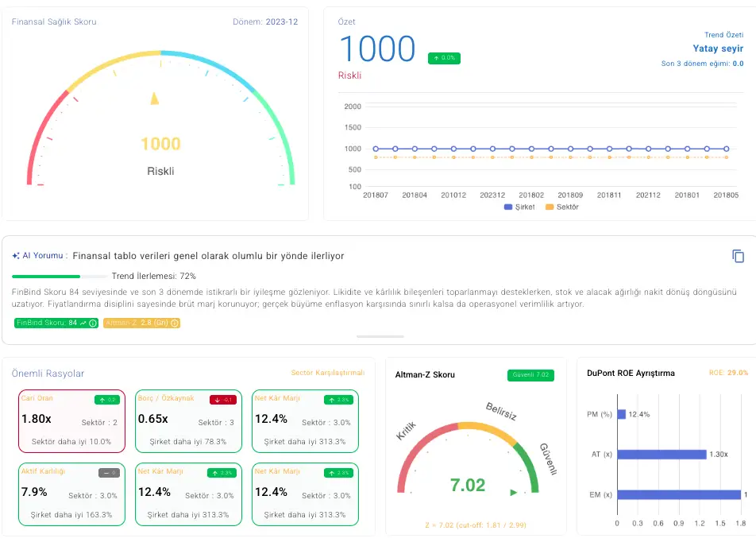Toggle the Sektör series in chart legend
This screenshot has width=756, height=546.
point(561,207)
